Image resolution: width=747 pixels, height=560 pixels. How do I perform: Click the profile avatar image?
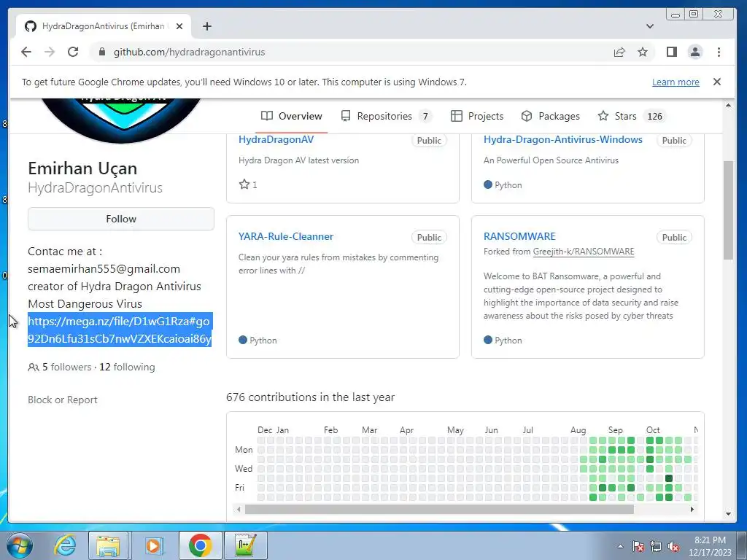(x=122, y=119)
